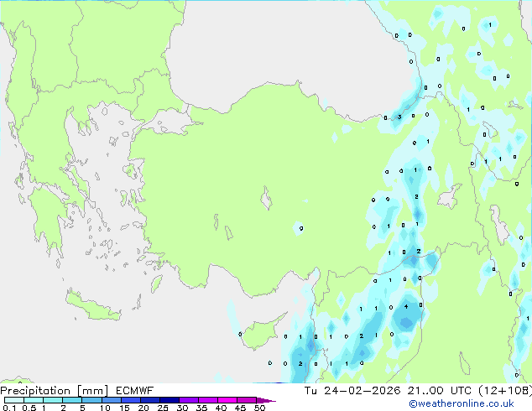Click the '21..00 UTC' time text
This screenshot has height=411, width=532.
tap(440, 391)
